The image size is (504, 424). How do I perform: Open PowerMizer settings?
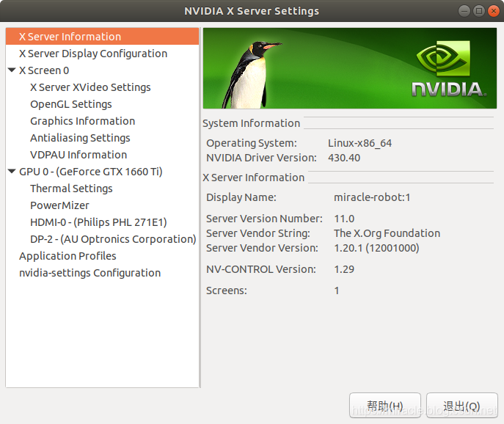coord(102,205)
